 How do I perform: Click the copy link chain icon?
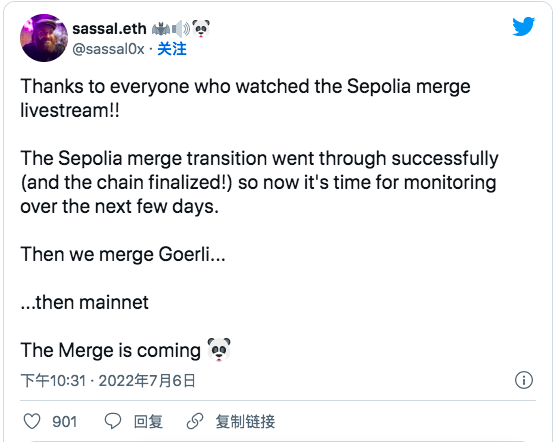195,421
